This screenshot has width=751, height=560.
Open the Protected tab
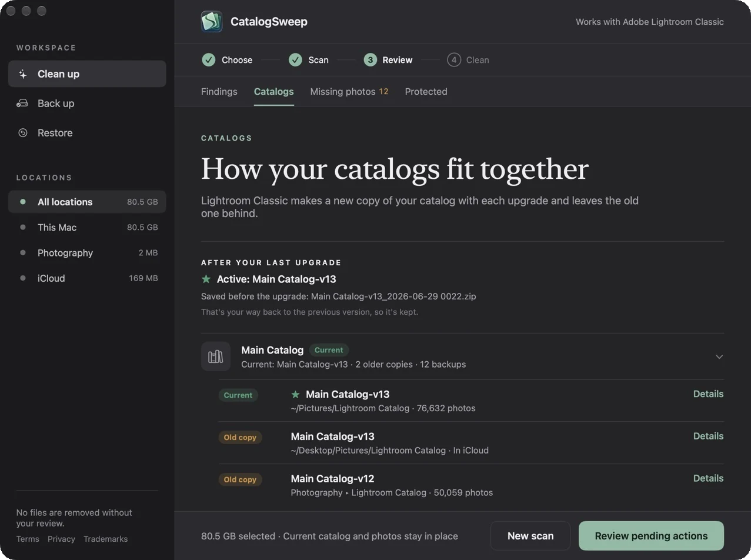click(426, 92)
